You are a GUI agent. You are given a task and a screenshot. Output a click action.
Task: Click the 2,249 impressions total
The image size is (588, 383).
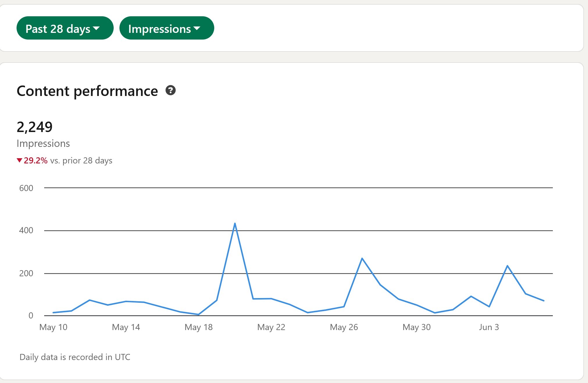coord(35,127)
